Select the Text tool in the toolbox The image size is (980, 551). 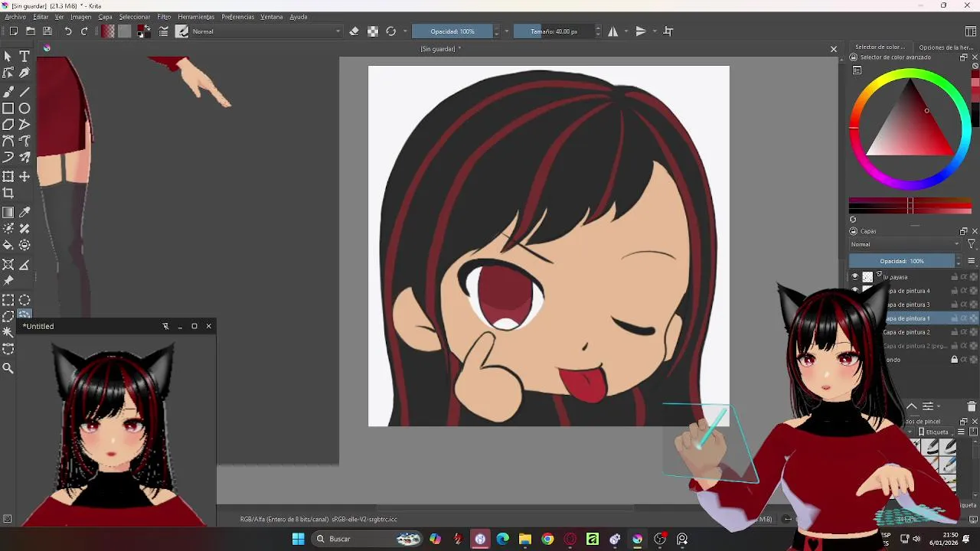pyautogui.click(x=24, y=57)
